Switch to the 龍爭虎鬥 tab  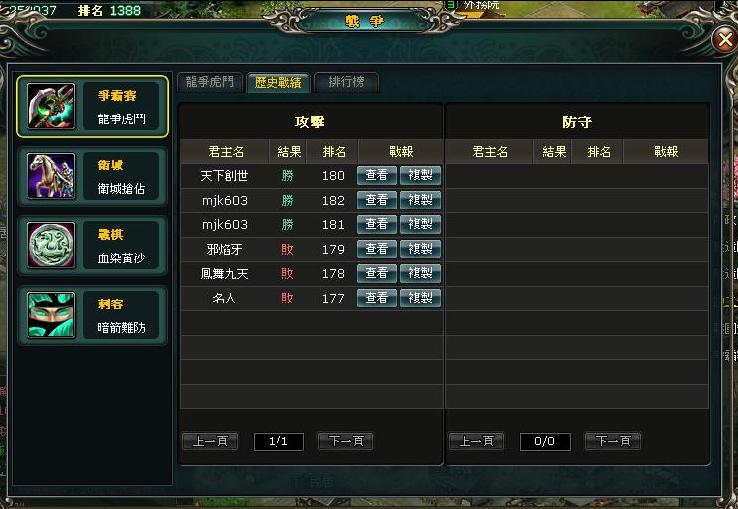[x=210, y=82]
